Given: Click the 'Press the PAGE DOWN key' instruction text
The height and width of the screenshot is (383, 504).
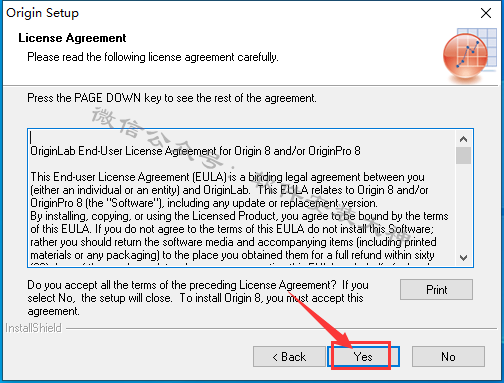Looking at the screenshot, I should [x=172, y=98].
